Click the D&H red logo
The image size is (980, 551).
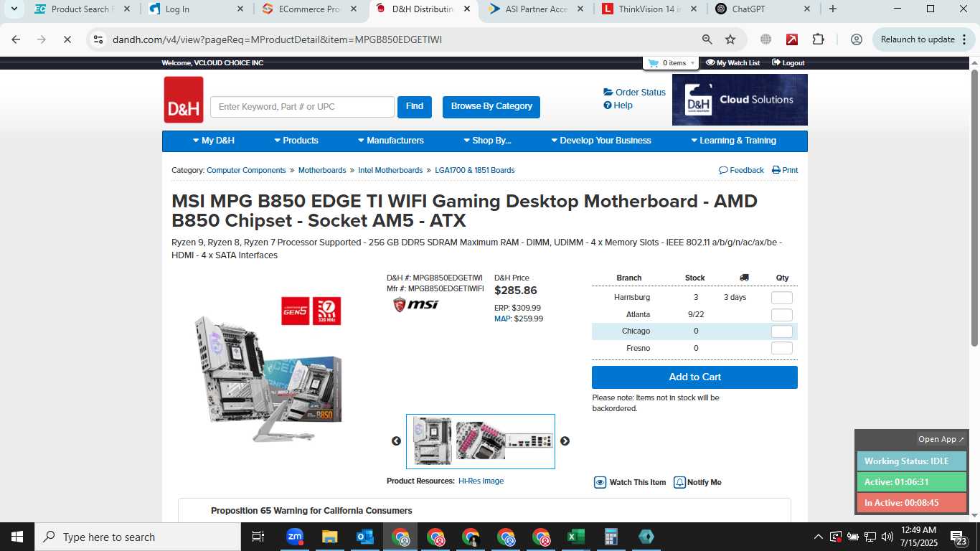click(x=184, y=100)
